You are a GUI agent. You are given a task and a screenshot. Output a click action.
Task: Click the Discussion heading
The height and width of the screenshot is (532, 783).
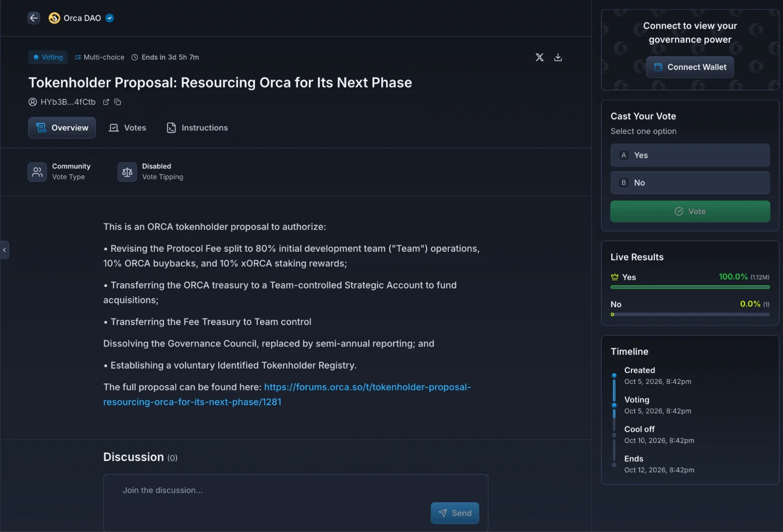[x=134, y=457]
